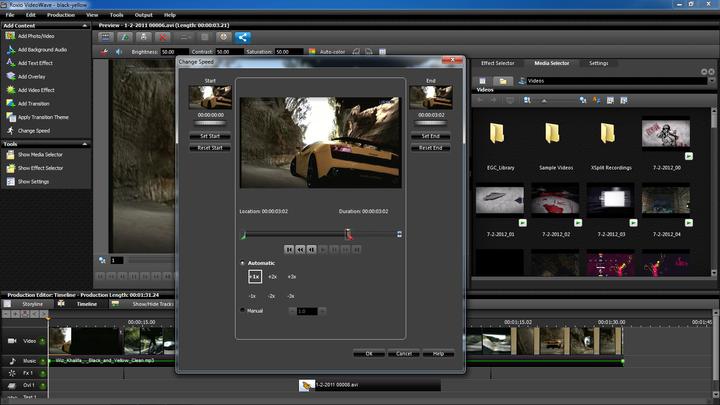Click the filmstrip button in preview toolbar
The height and width of the screenshot is (405, 720).
(x=105, y=37)
